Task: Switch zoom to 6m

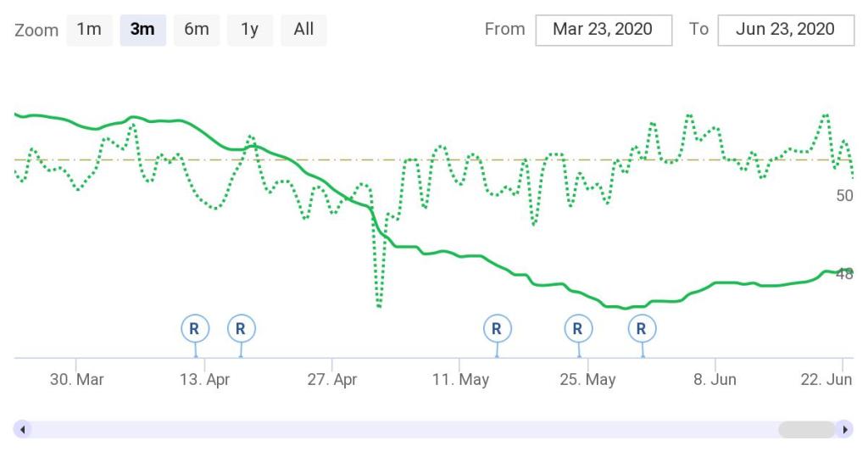Action: [x=196, y=30]
